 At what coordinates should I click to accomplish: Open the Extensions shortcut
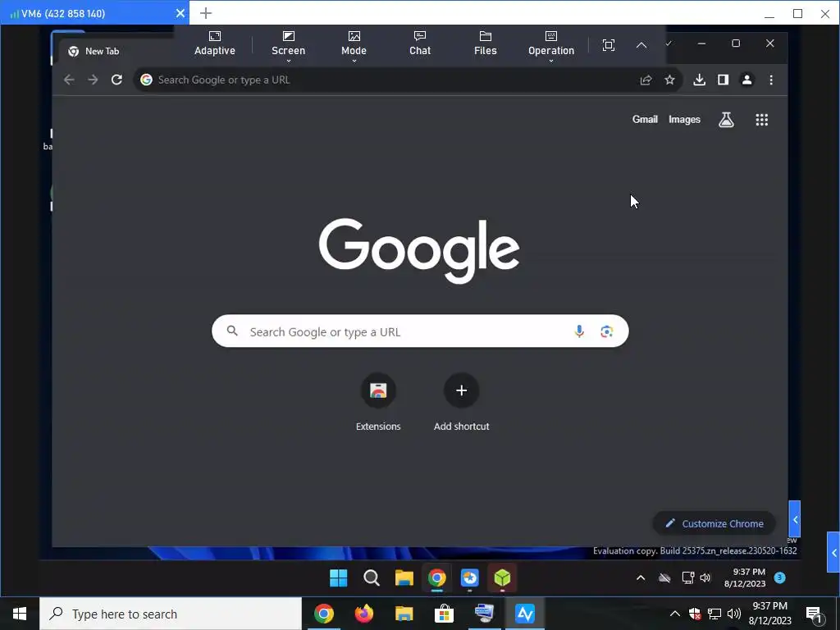coord(378,402)
